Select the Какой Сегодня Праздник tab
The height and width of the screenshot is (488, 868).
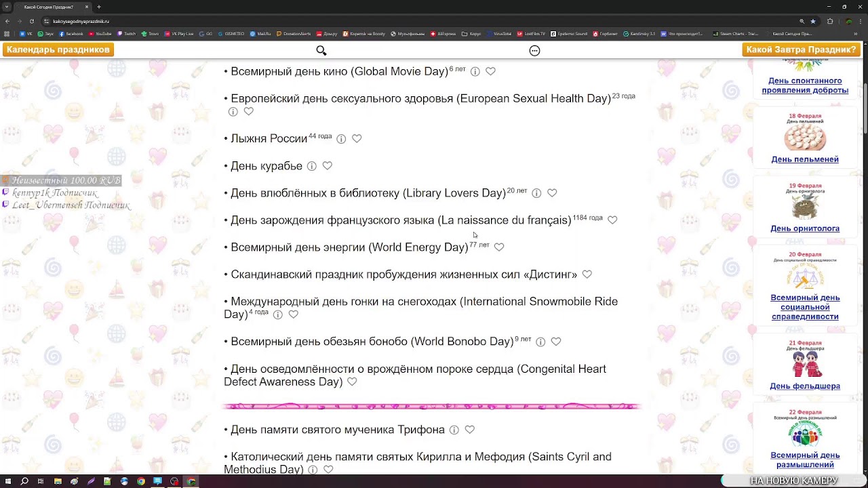pos(53,7)
